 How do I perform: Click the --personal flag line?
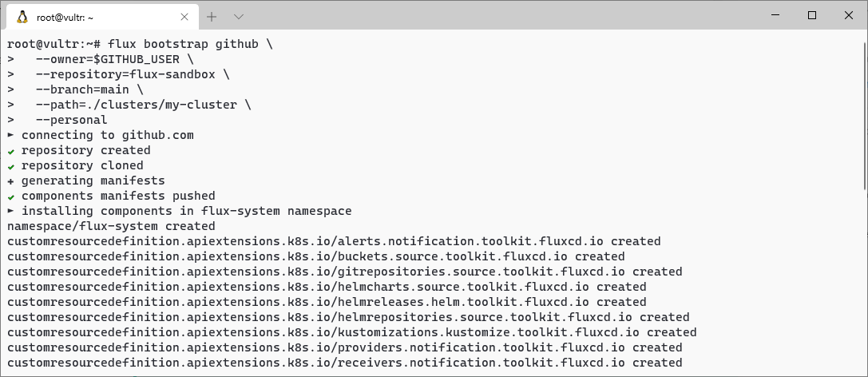71,120
